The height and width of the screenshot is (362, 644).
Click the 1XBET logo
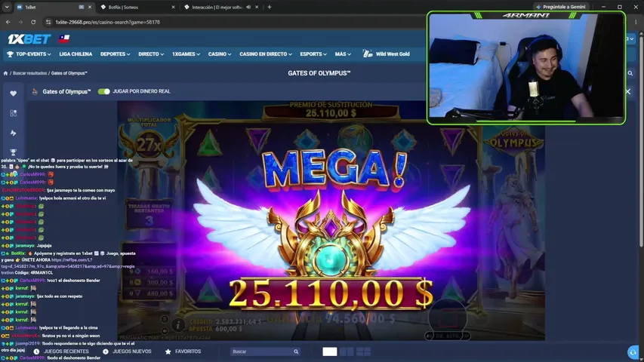pos(29,39)
